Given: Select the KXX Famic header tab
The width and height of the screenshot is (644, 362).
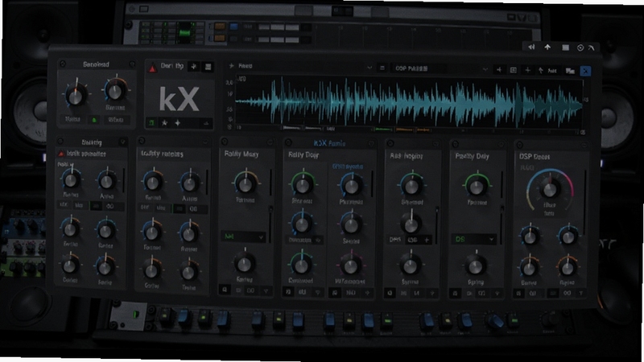Looking at the screenshot, I should click(329, 143).
